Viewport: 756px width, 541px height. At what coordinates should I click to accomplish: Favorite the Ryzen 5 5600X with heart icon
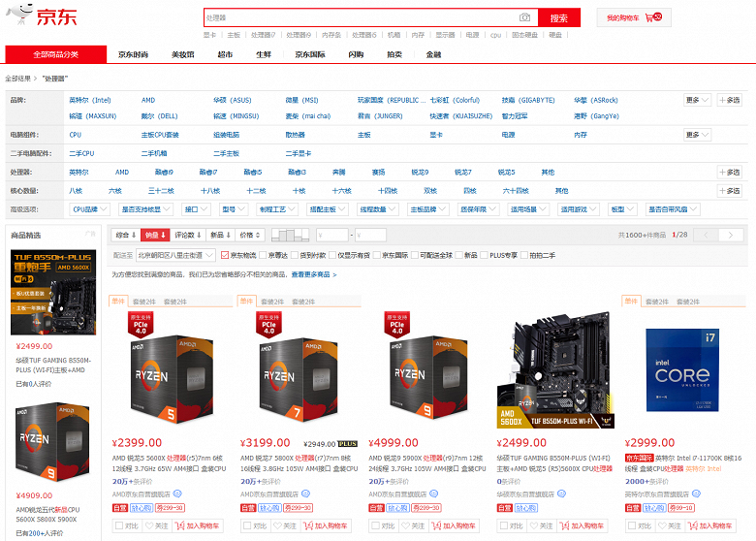point(149,525)
